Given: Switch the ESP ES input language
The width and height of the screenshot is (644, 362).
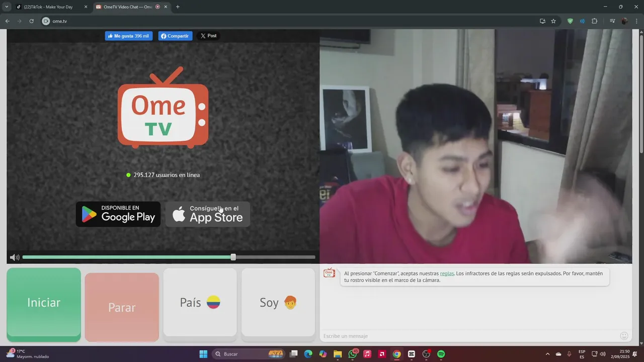Looking at the screenshot, I should pos(582,354).
